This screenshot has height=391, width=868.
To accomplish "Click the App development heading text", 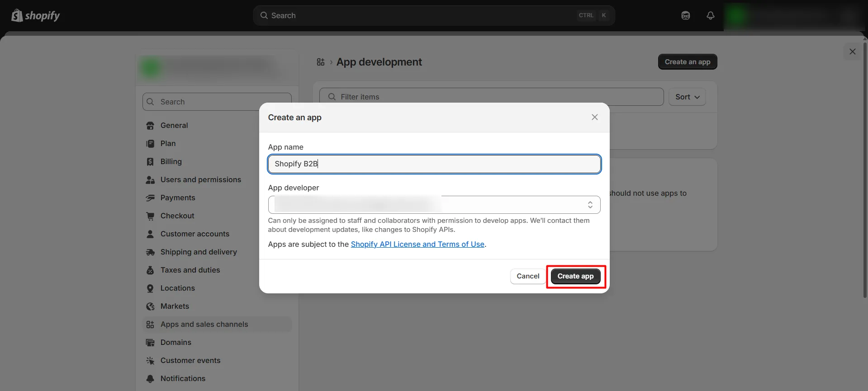I will point(379,62).
